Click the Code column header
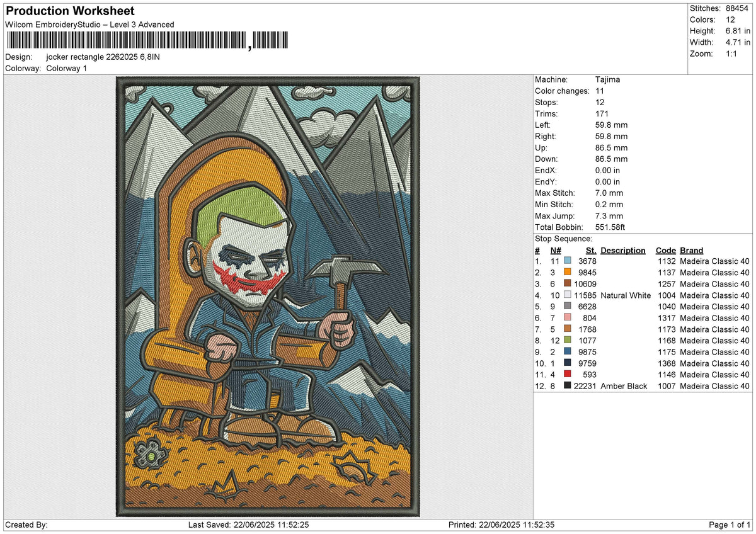756x534 pixels. tap(665, 251)
